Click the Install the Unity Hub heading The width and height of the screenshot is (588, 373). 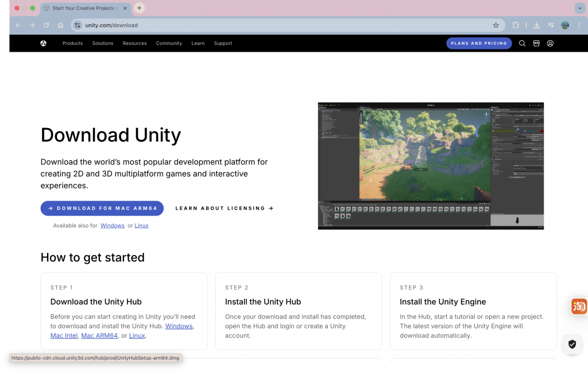point(263,302)
